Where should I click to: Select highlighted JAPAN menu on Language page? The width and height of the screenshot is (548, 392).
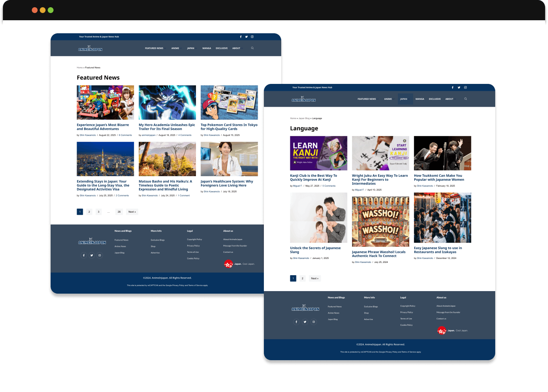403,99
